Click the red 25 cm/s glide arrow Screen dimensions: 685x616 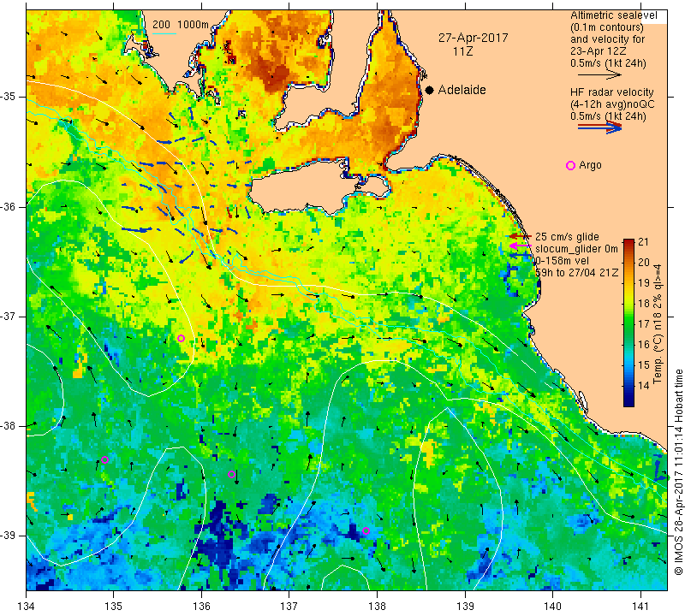[x=520, y=236]
